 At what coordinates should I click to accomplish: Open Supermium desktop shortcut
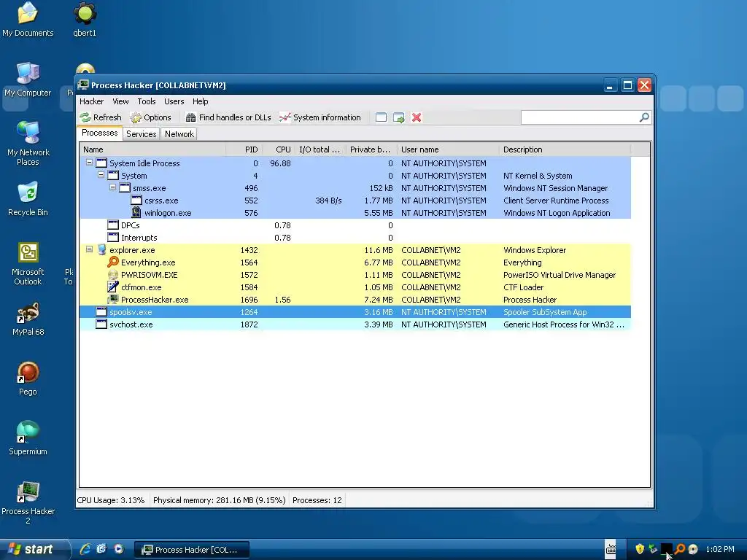coord(28,438)
